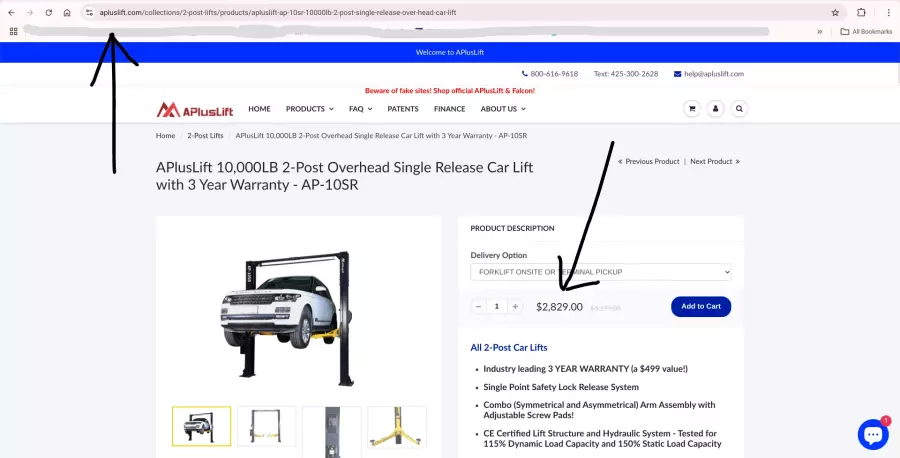The image size is (900, 458).
Task: Click PRODUCT DESCRIPTION heading
Action: (512, 228)
